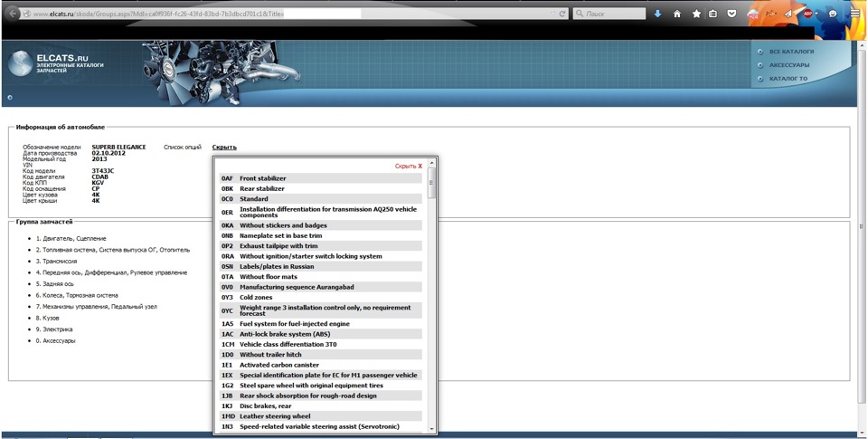Select row 0TA Without floor mats

[320, 277]
